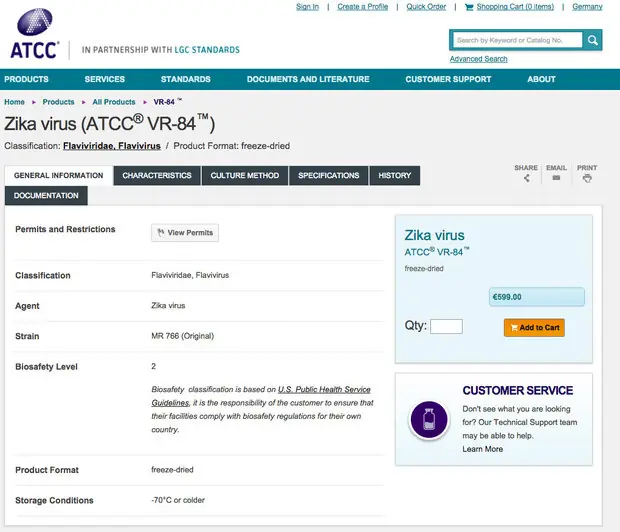
Task: Switch to the Specifications tab
Action: click(x=329, y=176)
